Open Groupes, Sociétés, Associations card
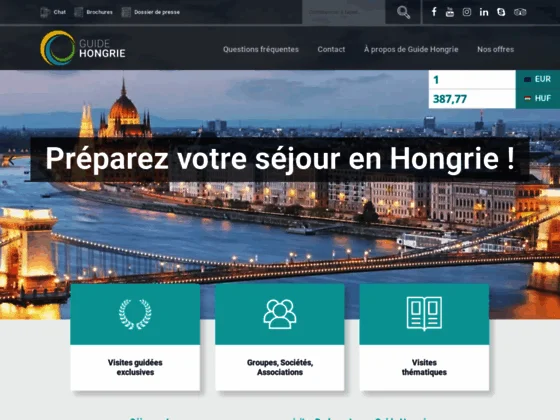This screenshot has width=560, height=420. point(280,338)
